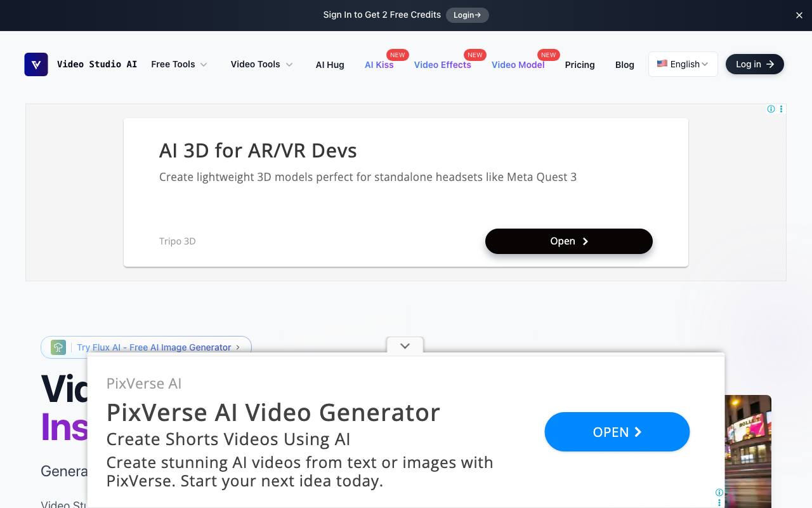This screenshot has height=508, width=812.
Task: Click the black Open button in Tripo ad
Action: [x=568, y=241]
